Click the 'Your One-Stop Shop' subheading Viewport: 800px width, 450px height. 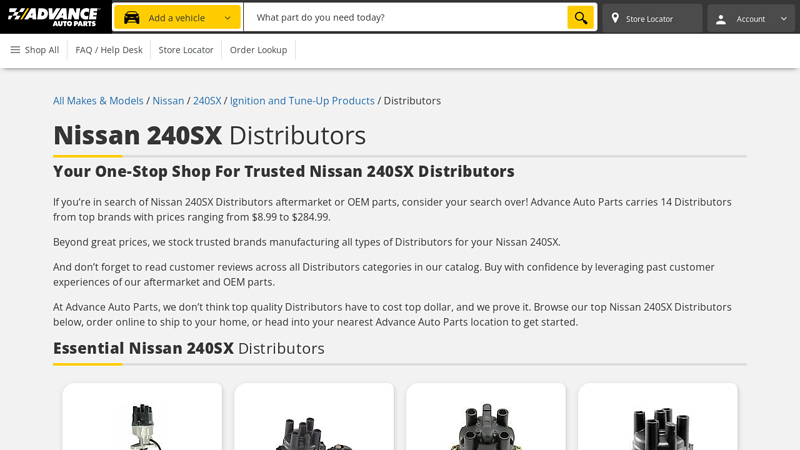(284, 171)
